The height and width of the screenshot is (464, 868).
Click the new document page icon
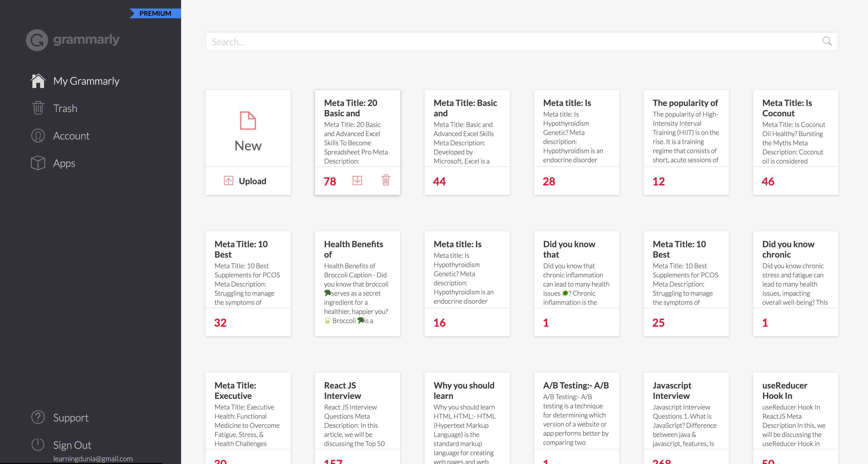coord(248,120)
